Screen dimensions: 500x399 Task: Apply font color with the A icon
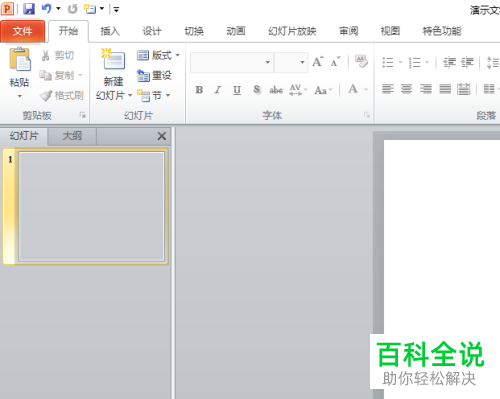pos(353,89)
